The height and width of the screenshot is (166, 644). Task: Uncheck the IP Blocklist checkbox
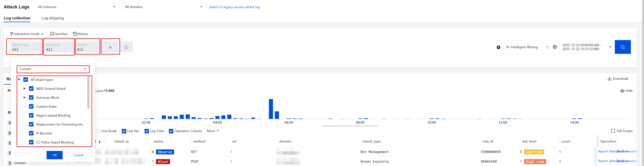31,133
